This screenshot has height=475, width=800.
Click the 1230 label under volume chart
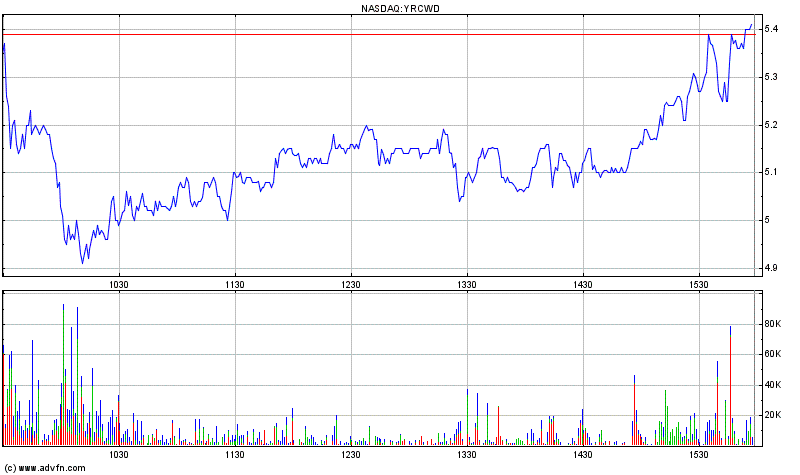(x=351, y=455)
